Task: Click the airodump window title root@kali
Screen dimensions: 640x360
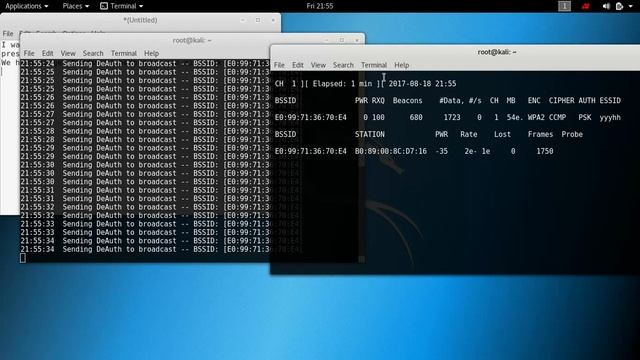Action: 497,52
